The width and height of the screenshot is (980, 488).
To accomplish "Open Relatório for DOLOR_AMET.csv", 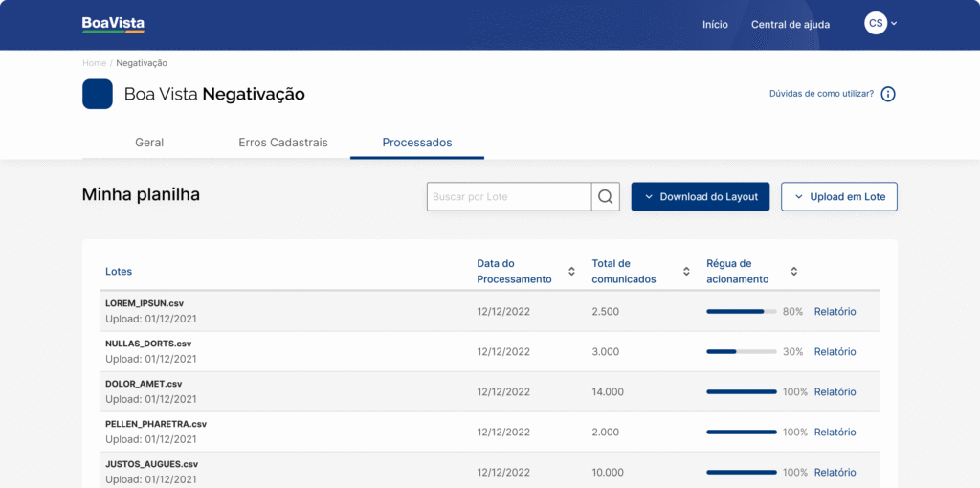I will (835, 392).
